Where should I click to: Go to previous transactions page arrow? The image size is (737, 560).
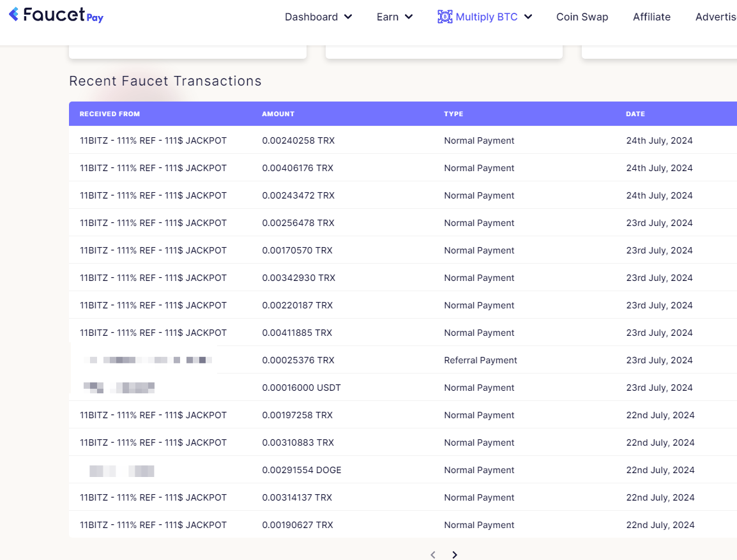click(x=433, y=555)
